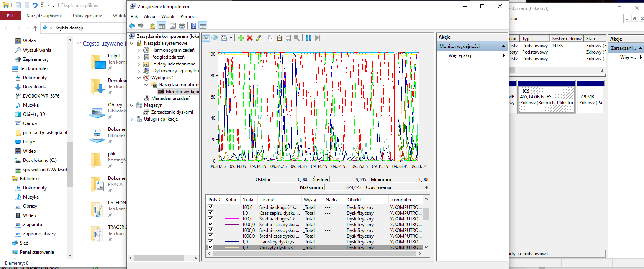Viewport: 644px width, 269px height.
Task: Toggle the Odczyty dysku/s checkbox
Action: pos(210,247)
